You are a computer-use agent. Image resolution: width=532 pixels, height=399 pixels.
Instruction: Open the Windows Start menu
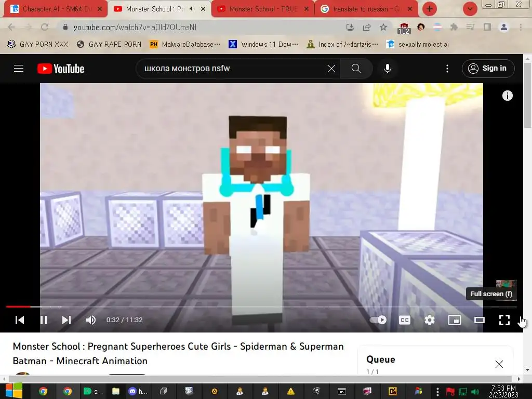click(x=14, y=391)
